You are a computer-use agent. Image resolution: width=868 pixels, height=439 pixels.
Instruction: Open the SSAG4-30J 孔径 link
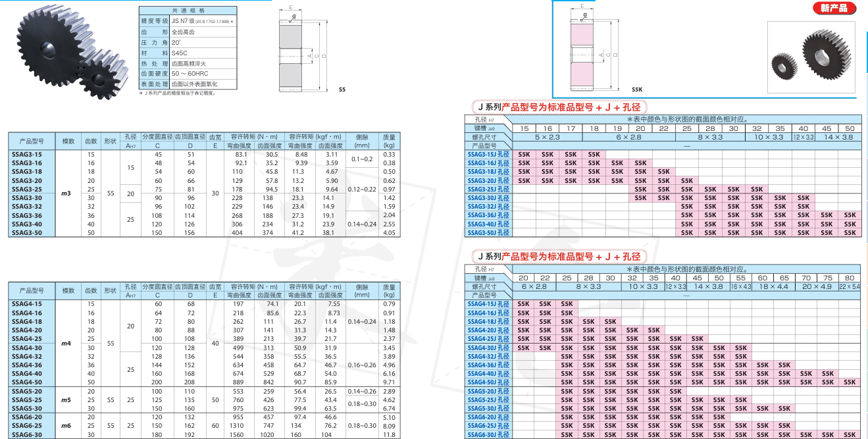(x=488, y=348)
